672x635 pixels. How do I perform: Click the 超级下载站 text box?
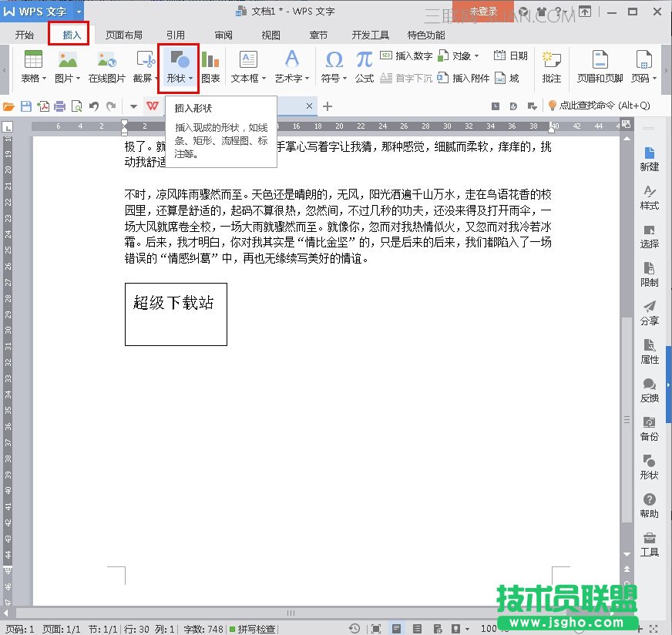tap(176, 313)
